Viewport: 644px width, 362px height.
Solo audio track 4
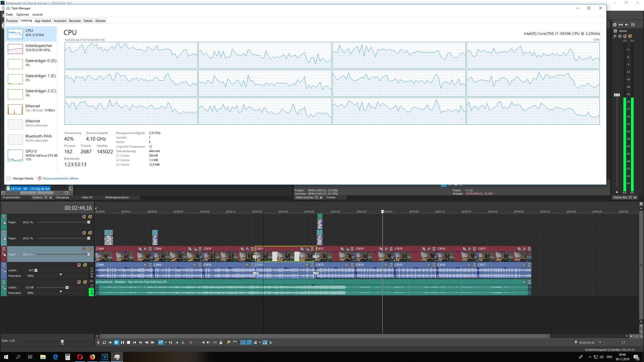(85, 265)
